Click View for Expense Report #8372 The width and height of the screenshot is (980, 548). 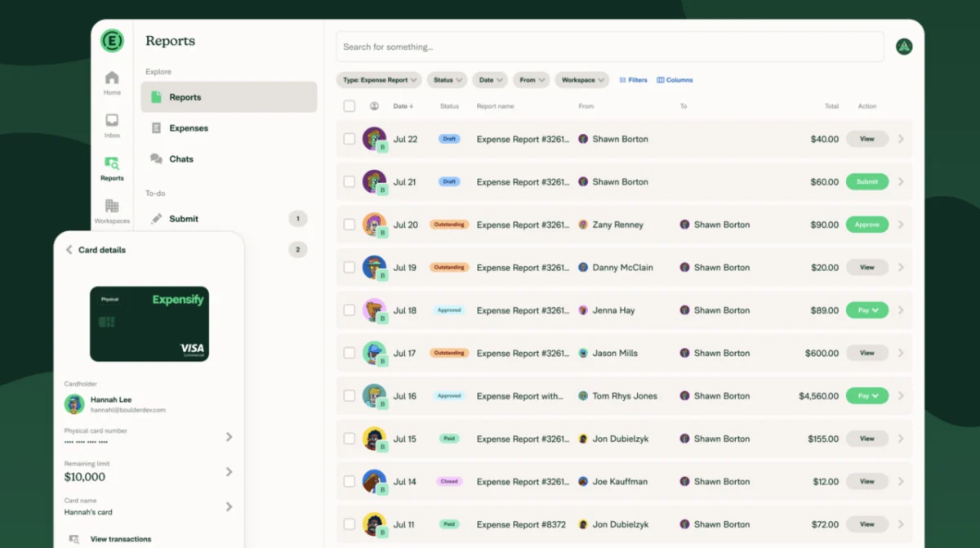[867, 524]
